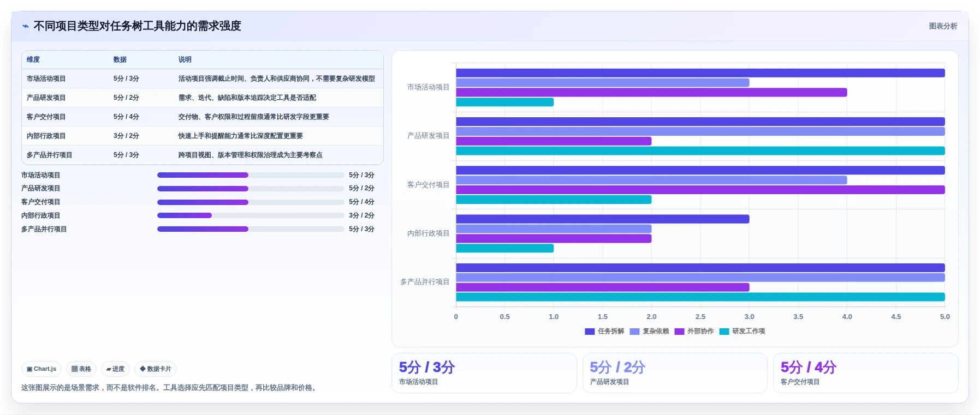Image resolution: width=980 pixels, height=415 pixels.
Task: Click the 外部协作 bar for 多产品并行项目
Action: tap(603, 287)
